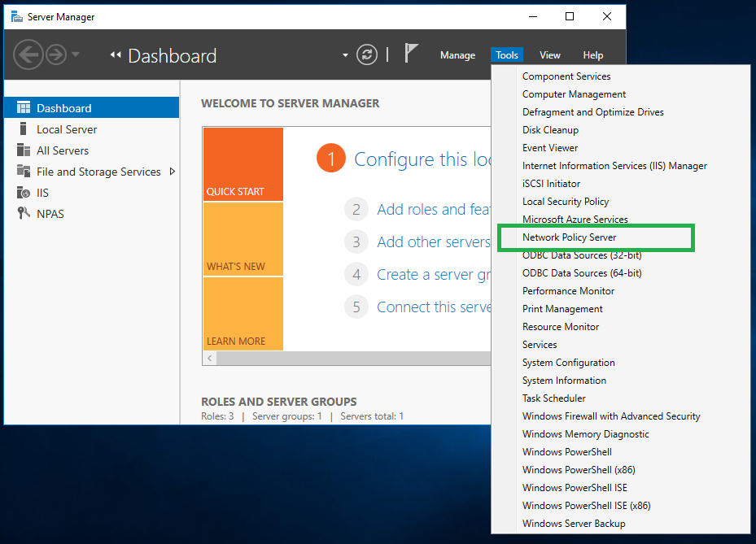Select the Local Server sidebar icon
The image size is (756, 544).
click(x=23, y=129)
